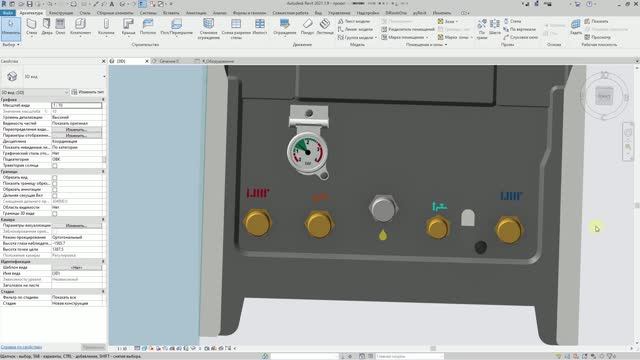The image size is (640, 360).
Task: Open the Конструкция ribbon tab
Action: [61, 13]
